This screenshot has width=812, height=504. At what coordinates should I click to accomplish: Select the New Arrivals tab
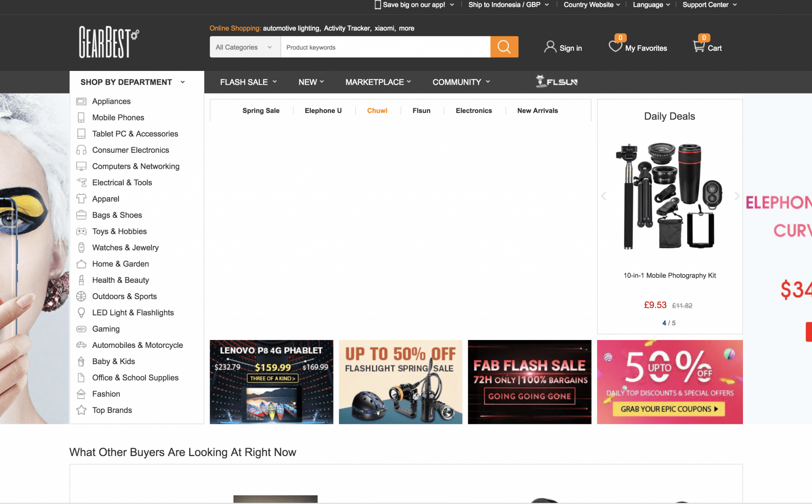pos(538,111)
